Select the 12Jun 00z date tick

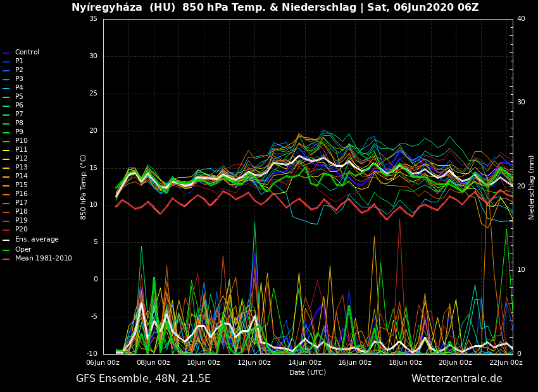[254, 363]
